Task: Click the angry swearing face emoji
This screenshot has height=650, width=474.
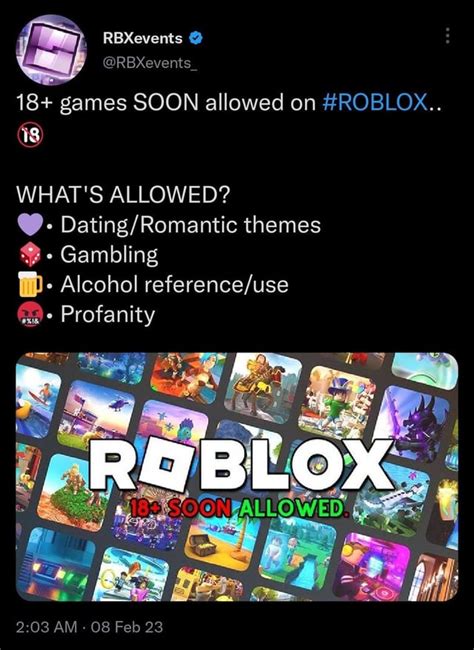Action: (30, 314)
